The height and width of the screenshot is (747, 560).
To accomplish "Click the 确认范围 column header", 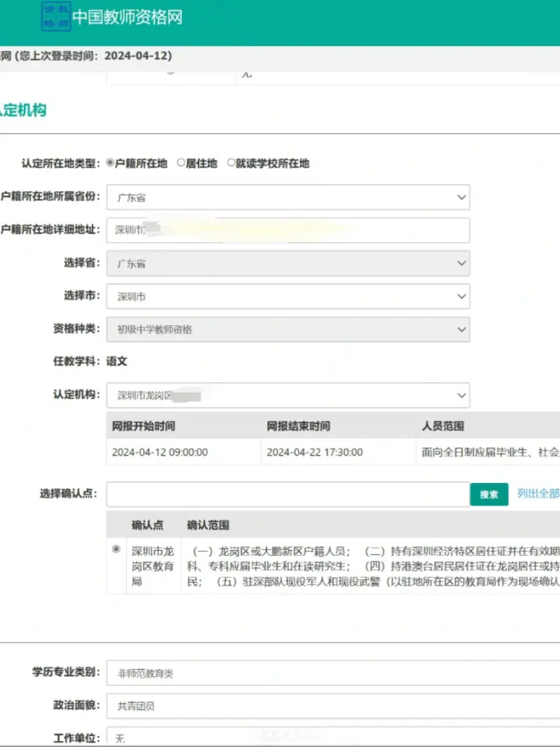I will tap(209, 525).
